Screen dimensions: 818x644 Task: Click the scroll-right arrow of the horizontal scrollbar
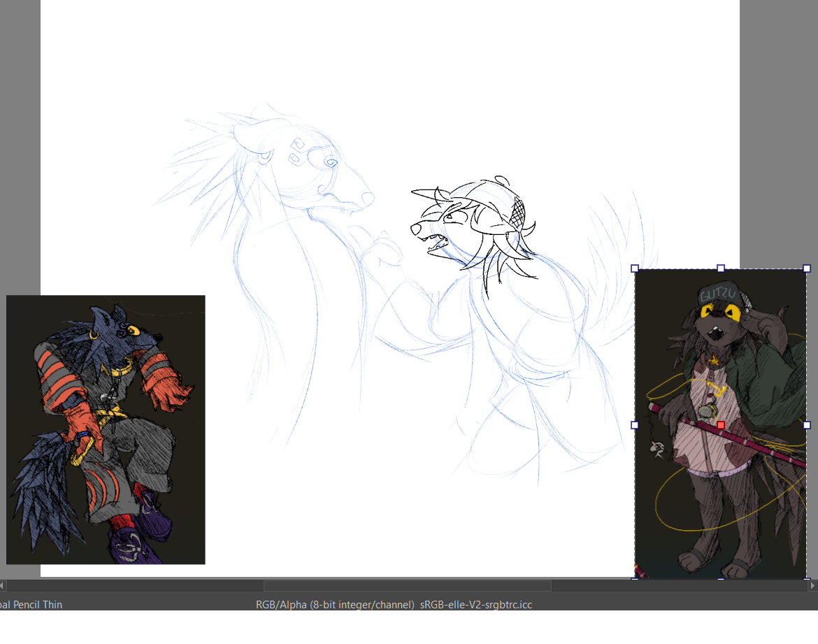point(813,585)
